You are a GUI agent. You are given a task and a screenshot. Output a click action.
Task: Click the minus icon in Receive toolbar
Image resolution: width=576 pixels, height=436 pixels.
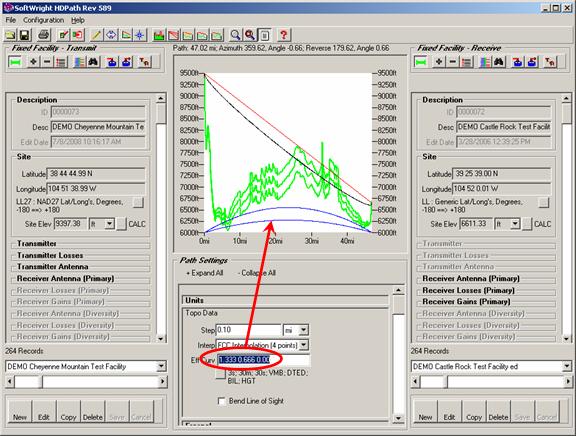453,62
